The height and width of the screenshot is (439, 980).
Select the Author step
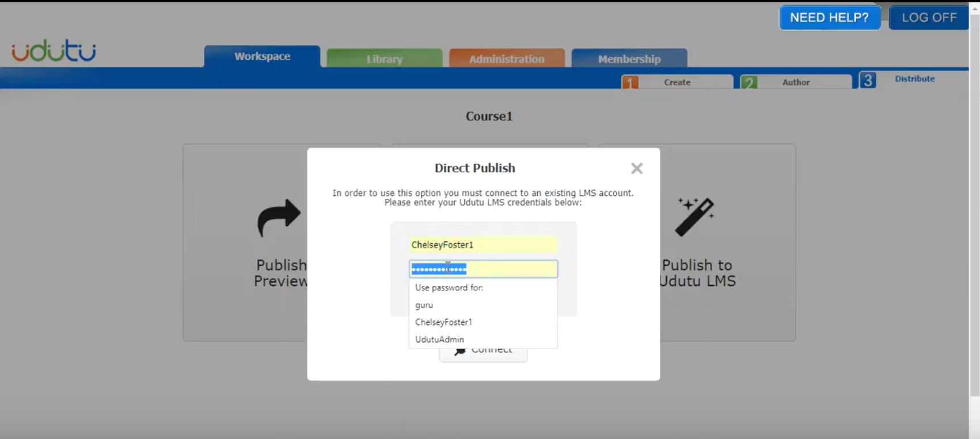(796, 82)
